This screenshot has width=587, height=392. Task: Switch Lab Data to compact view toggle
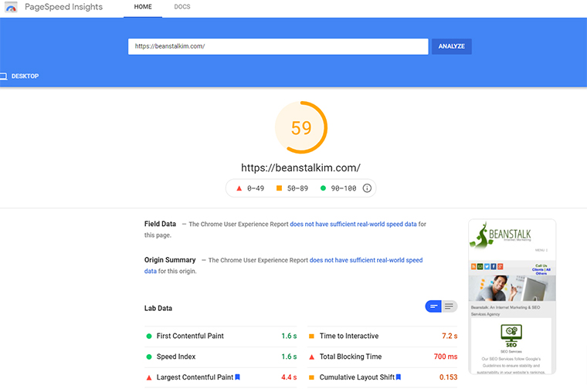pos(433,306)
